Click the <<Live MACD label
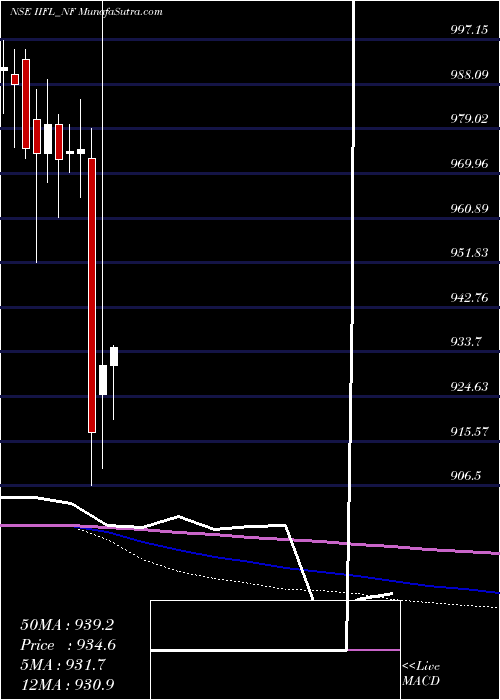This screenshot has width=500, height=700. coord(421,673)
